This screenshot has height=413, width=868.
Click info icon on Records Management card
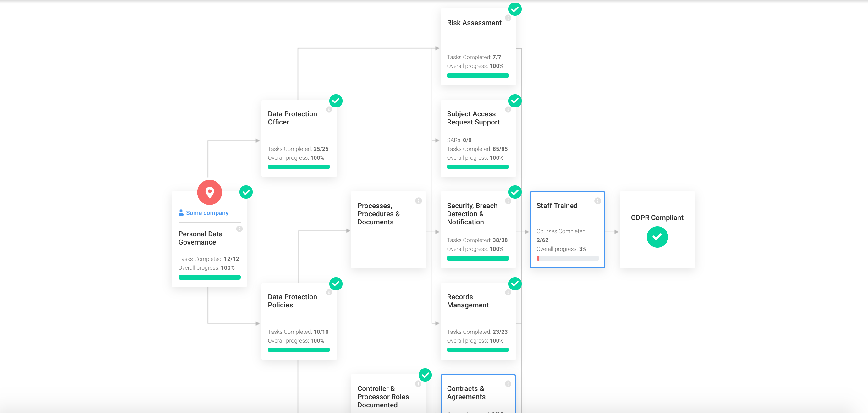[508, 292]
